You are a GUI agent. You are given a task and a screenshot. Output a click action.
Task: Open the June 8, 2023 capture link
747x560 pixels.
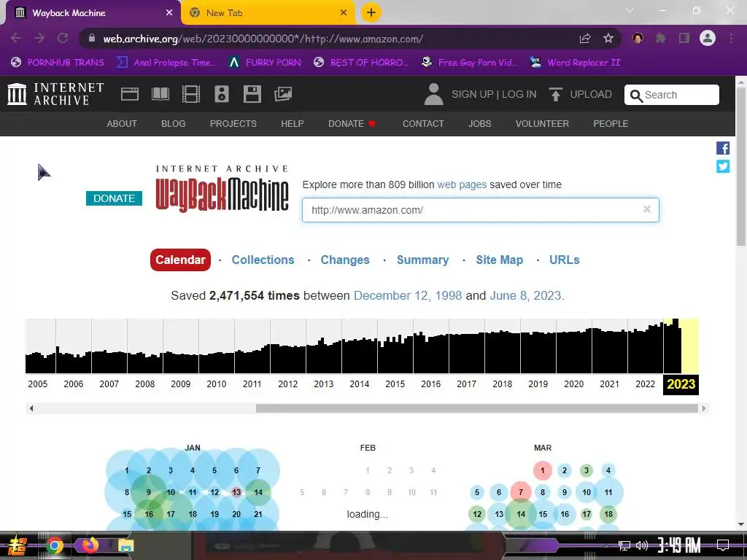point(525,295)
